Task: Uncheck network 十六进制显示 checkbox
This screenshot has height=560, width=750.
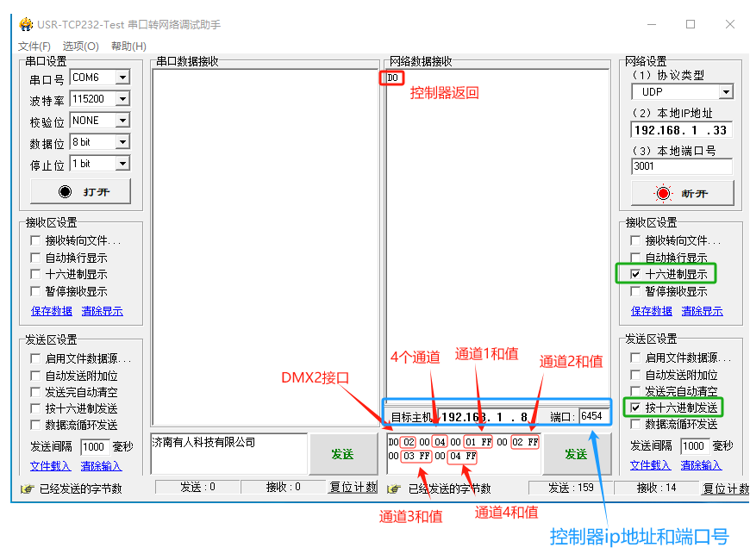Action: click(x=635, y=274)
